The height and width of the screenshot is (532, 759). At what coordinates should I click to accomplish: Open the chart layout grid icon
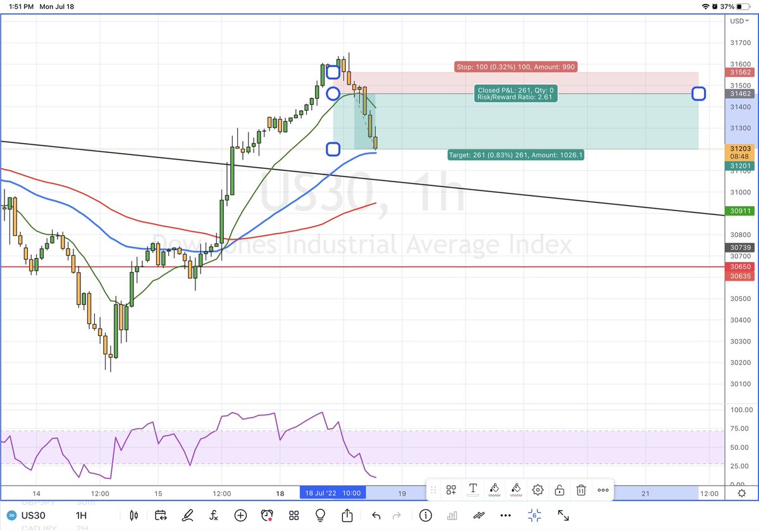tap(293, 516)
